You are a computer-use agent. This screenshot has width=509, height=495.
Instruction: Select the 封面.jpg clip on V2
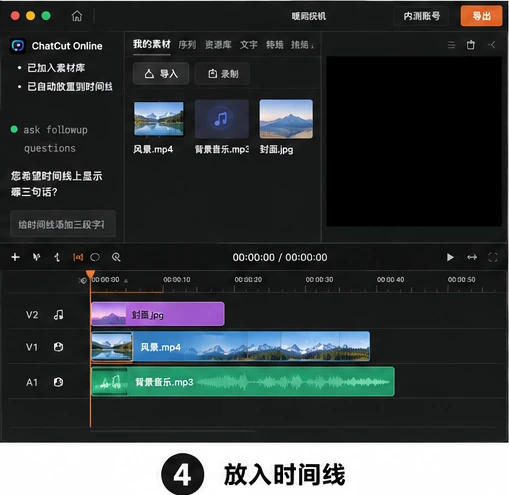coord(158,314)
